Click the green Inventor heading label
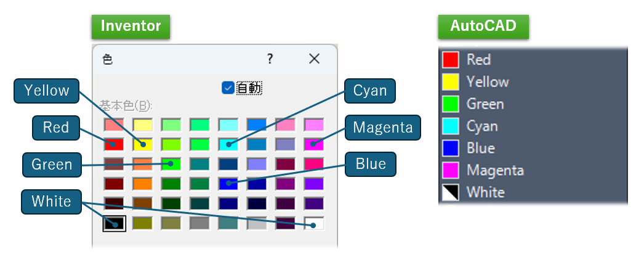 click(x=131, y=27)
